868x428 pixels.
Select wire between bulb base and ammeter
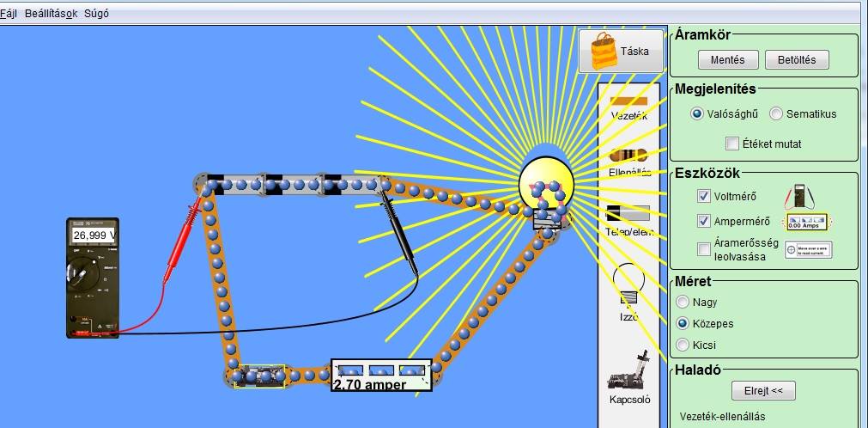(x=490, y=301)
